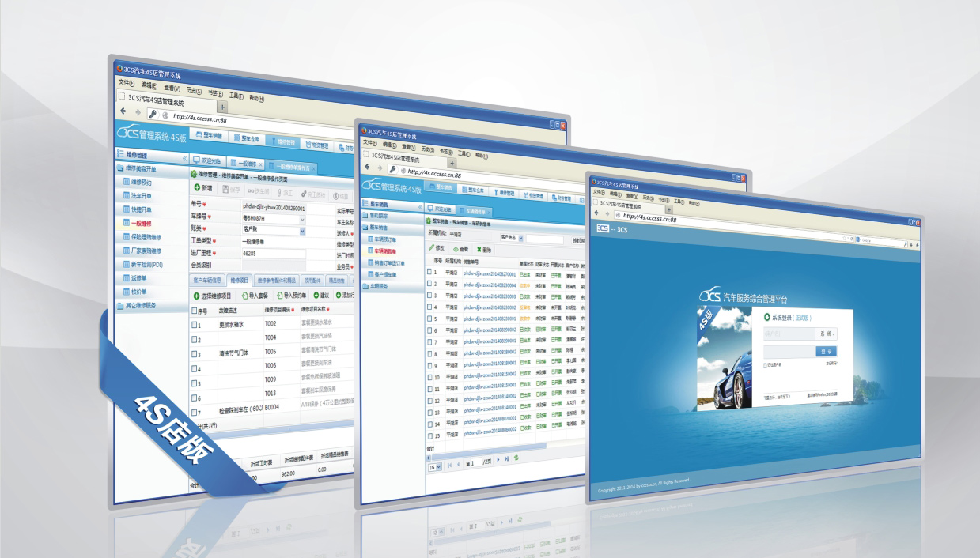This screenshot has width=980, height=558.
Task: Open 销售订单退订单 in the sales window sidebar
Action: pos(388,262)
